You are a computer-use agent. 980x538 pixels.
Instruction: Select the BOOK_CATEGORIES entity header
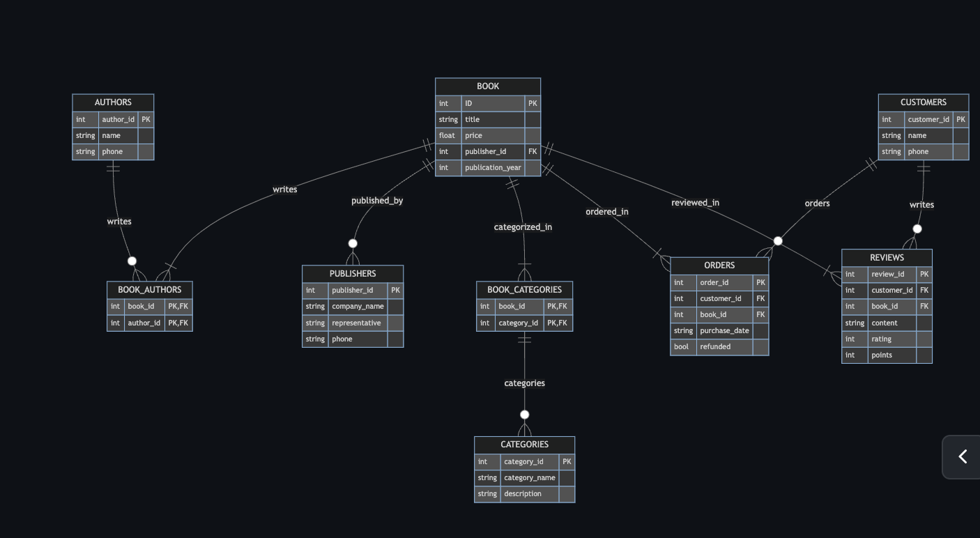click(525, 290)
